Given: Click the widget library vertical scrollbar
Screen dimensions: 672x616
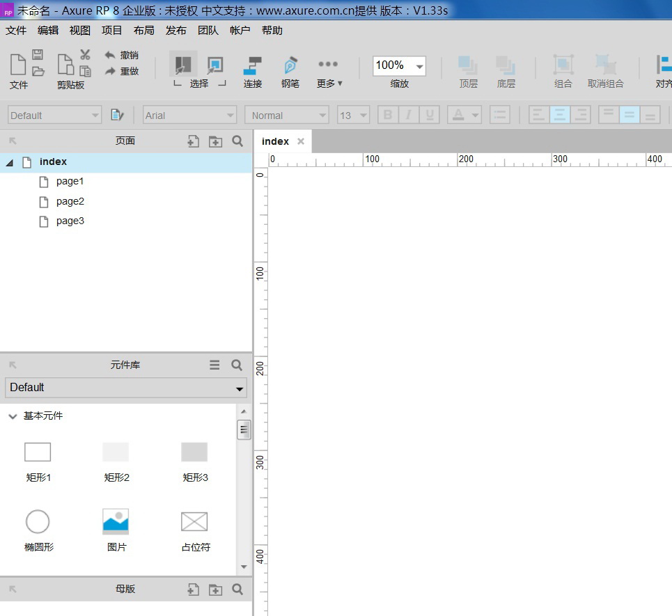Looking at the screenshot, I should pyautogui.click(x=244, y=430).
